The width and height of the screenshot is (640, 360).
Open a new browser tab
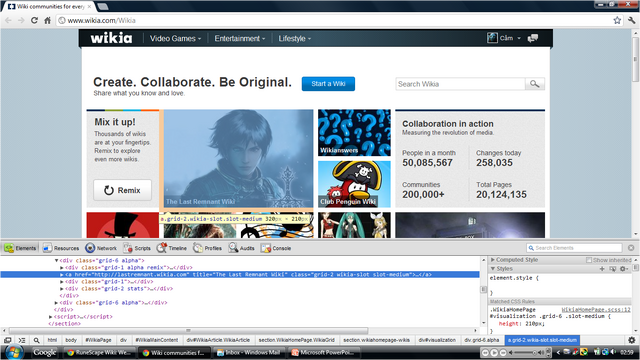[x=102, y=6]
